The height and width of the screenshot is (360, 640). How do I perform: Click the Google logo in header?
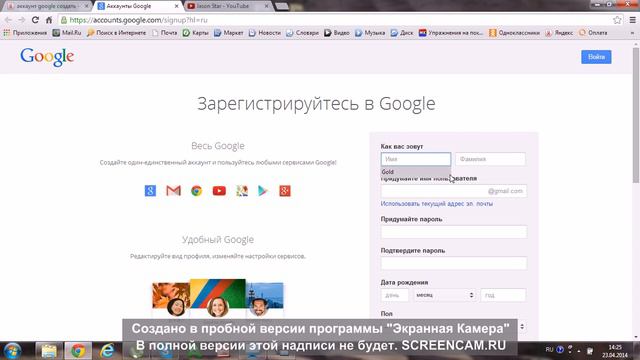click(47, 57)
